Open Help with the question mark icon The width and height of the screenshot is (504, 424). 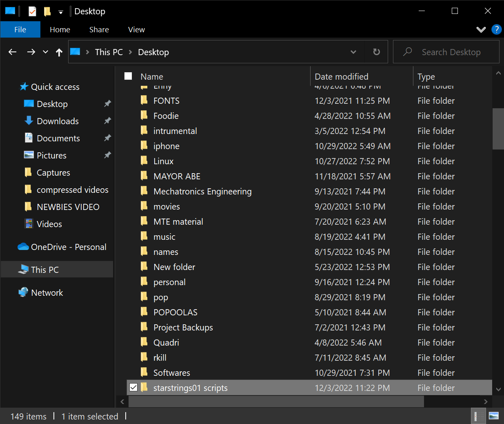click(x=496, y=29)
